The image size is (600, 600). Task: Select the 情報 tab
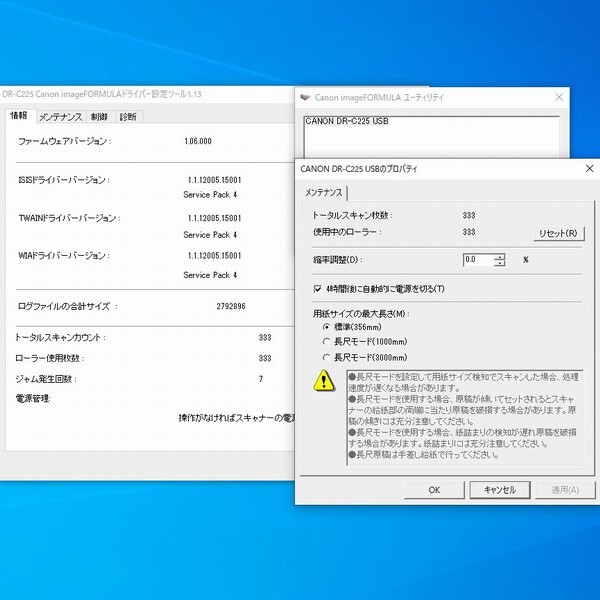[x=19, y=116]
